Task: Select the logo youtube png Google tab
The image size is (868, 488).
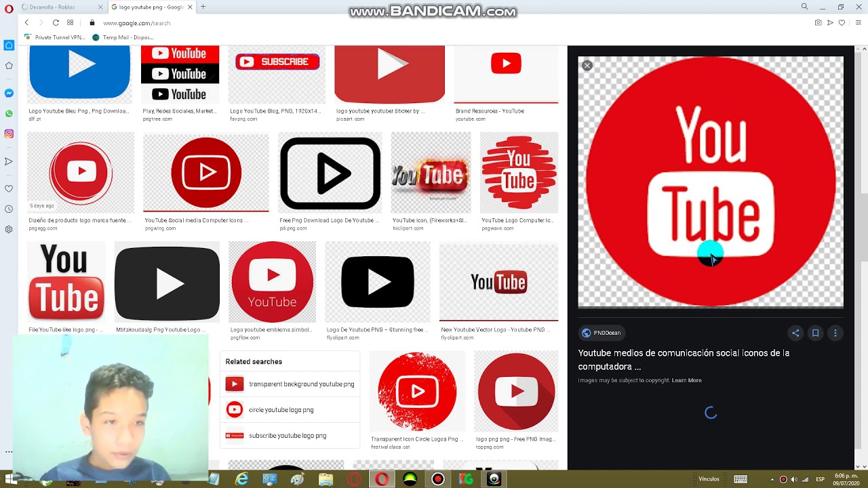Action: pyautogui.click(x=152, y=7)
